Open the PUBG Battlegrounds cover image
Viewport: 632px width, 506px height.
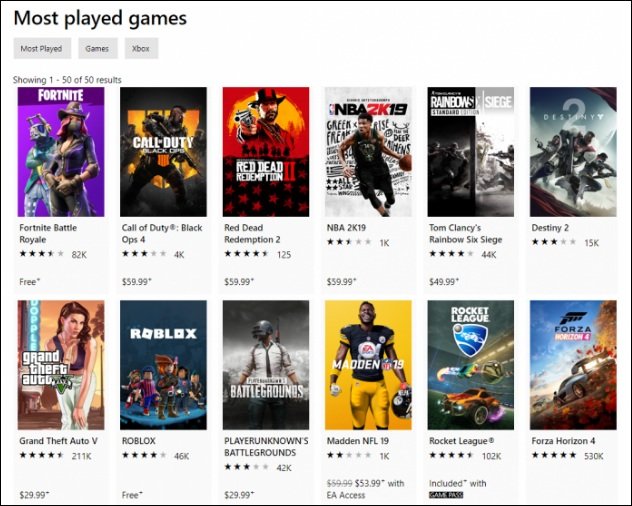(x=266, y=365)
